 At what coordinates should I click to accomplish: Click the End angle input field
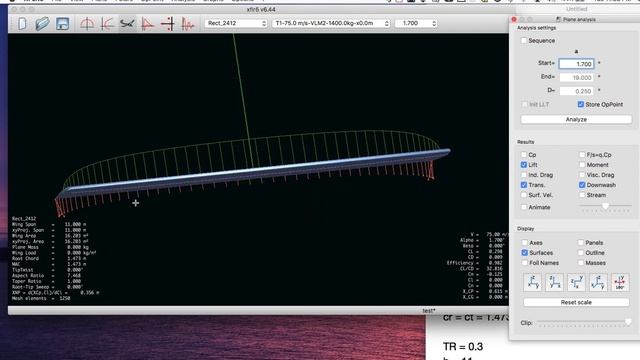tap(576, 78)
